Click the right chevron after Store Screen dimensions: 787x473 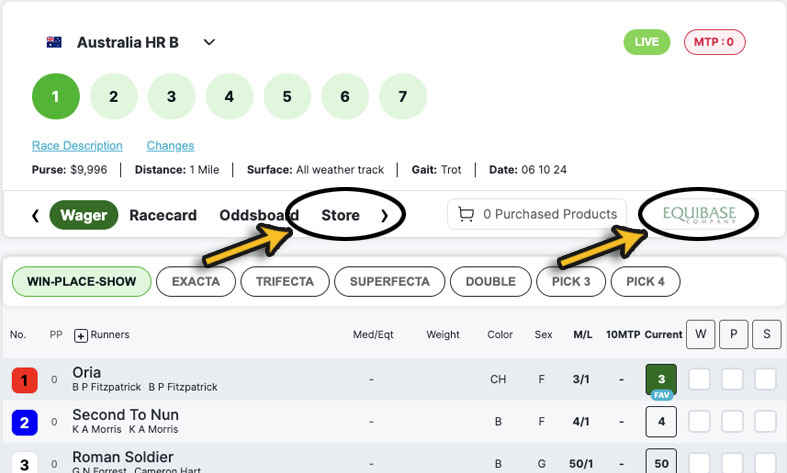tap(384, 215)
